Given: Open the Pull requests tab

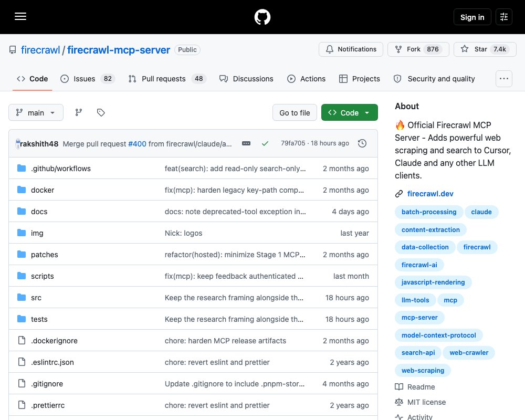Looking at the screenshot, I should click(x=167, y=79).
